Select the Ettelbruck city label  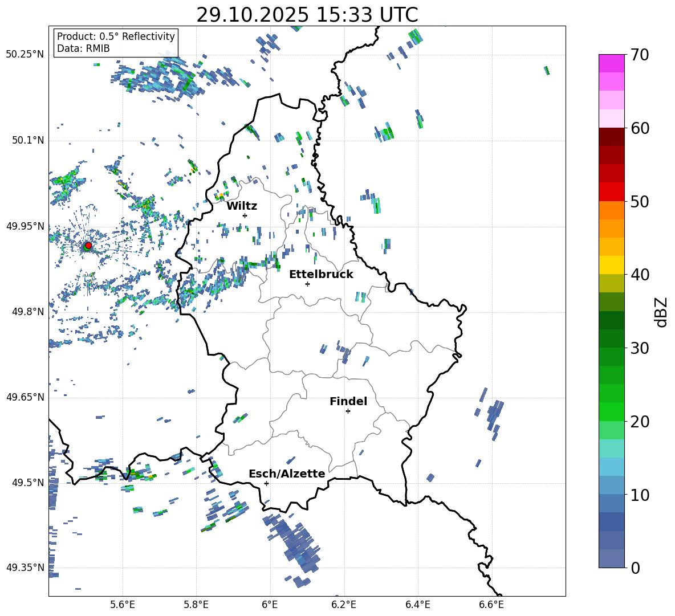pyautogui.click(x=320, y=274)
